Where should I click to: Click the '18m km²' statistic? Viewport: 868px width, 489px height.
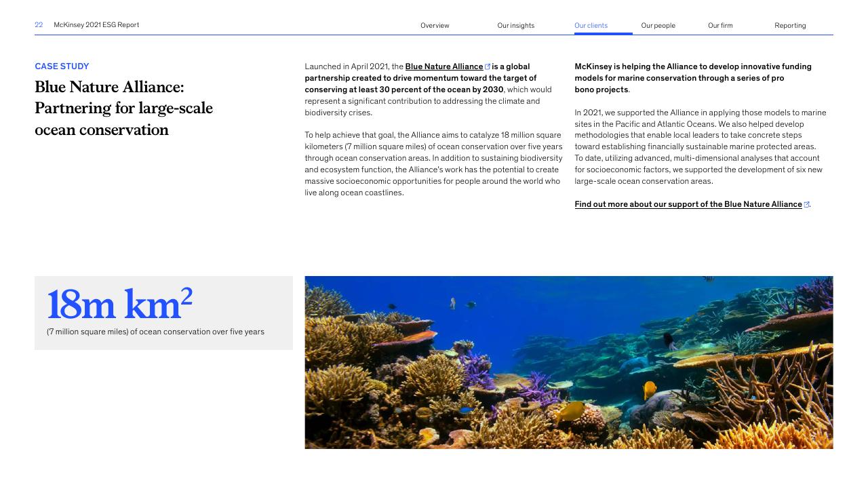click(119, 304)
